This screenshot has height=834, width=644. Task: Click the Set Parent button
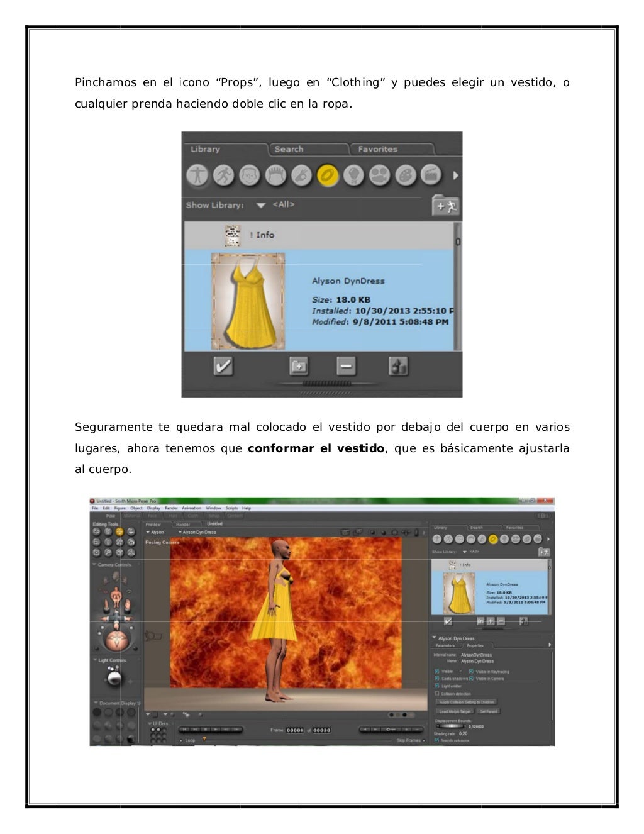(489, 711)
